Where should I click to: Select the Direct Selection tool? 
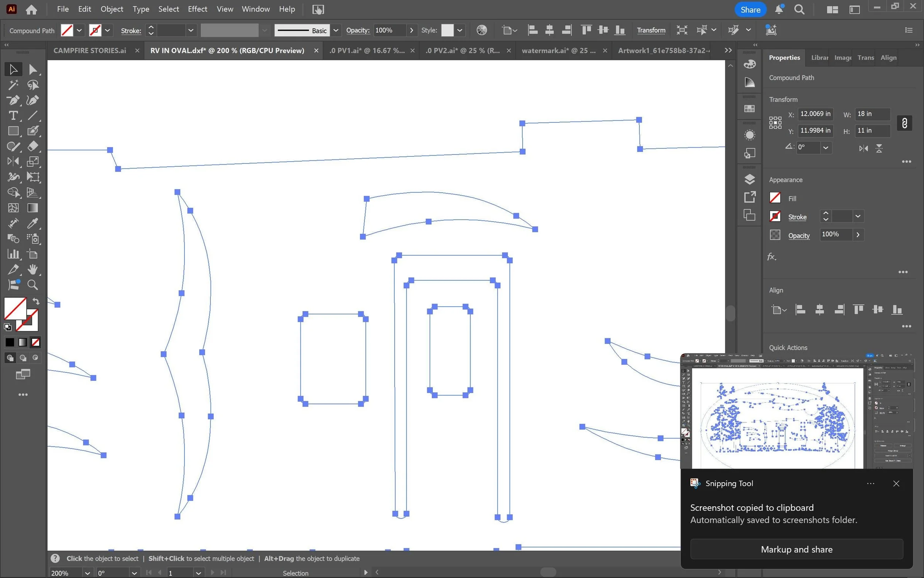(33, 69)
